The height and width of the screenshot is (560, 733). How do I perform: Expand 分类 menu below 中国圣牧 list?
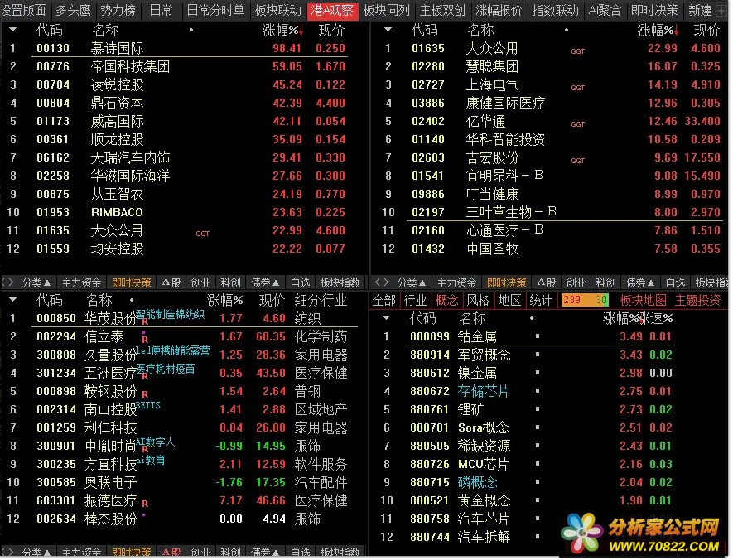412,282
